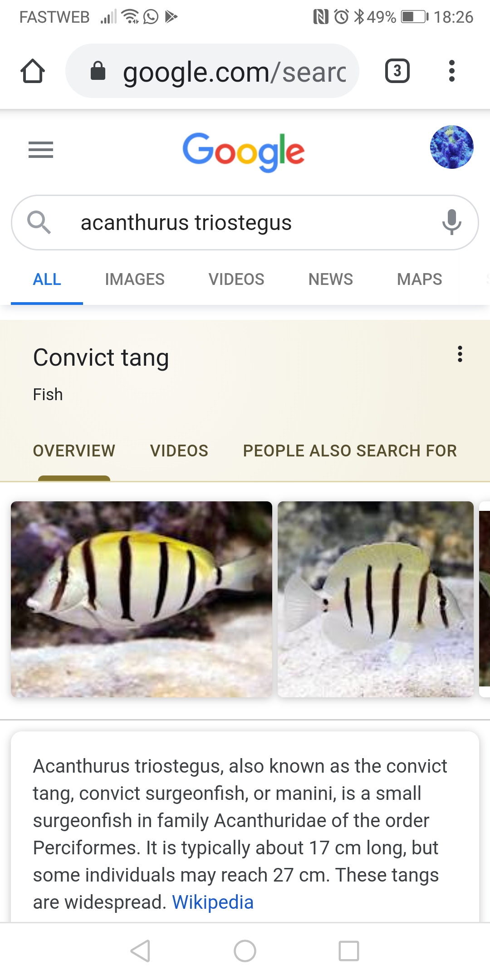
Task: Open the second convict tang photo
Action: (376, 599)
